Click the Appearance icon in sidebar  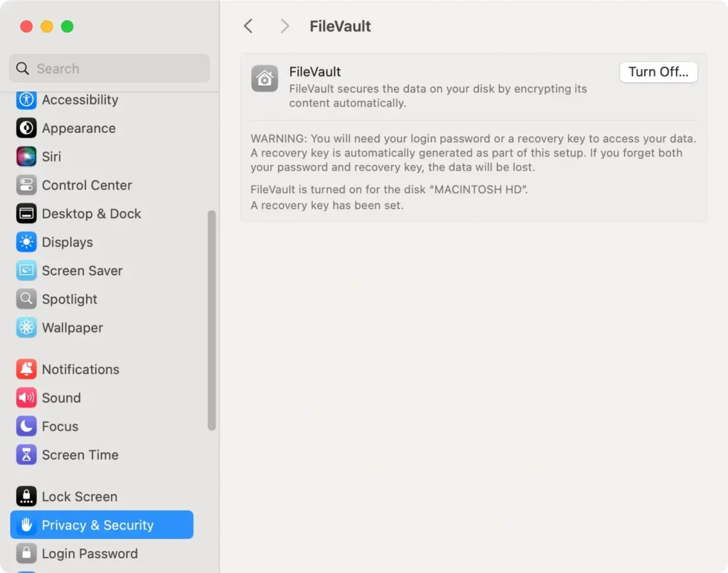tap(26, 128)
